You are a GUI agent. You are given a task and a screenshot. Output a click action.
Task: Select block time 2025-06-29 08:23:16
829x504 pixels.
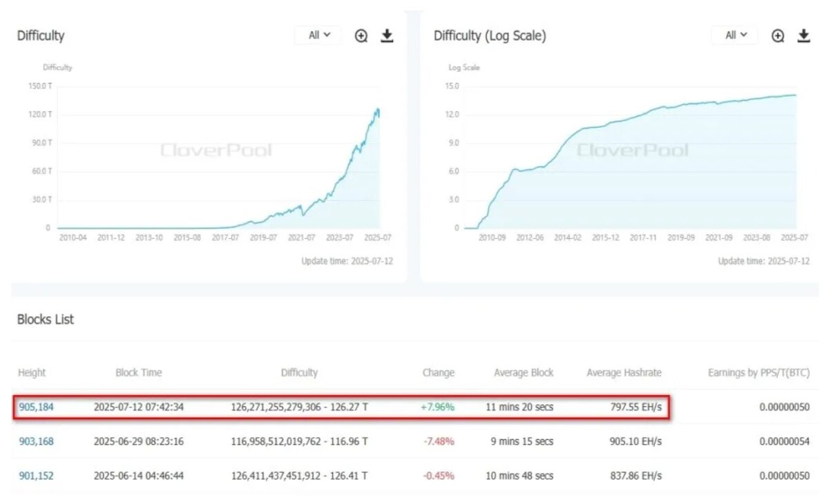tap(138, 441)
